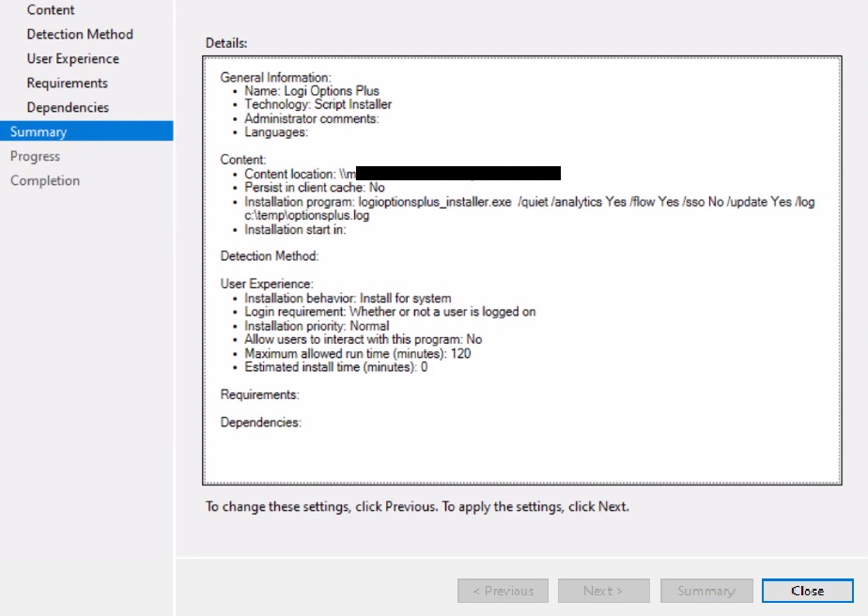Click the 'Administrator comments:' line
The height and width of the screenshot is (616, 868).
tap(312, 118)
